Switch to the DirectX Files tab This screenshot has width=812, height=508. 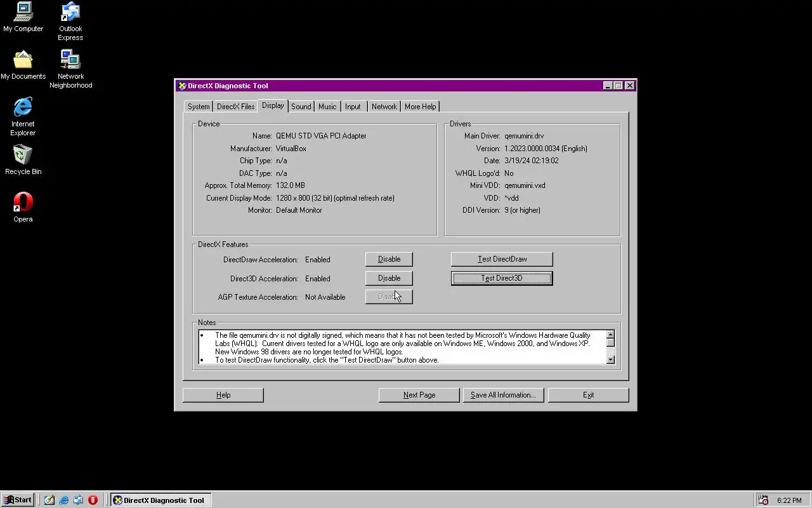click(x=235, y=107)
